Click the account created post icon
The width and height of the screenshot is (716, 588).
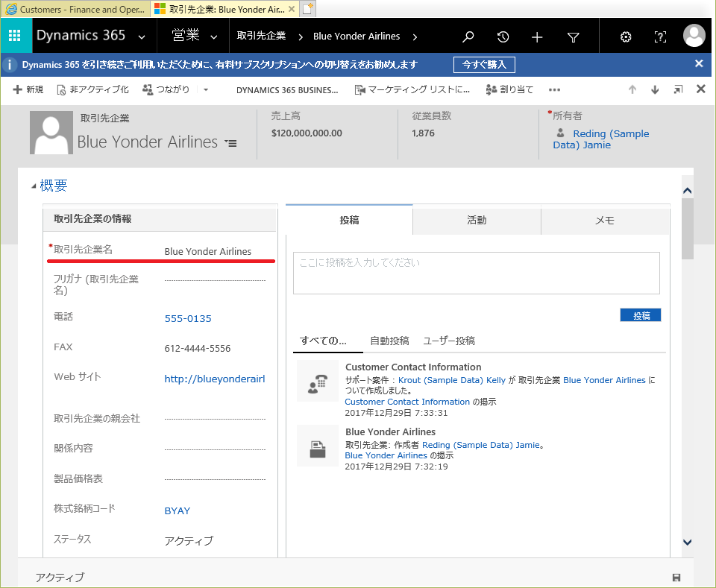point(318,446)
